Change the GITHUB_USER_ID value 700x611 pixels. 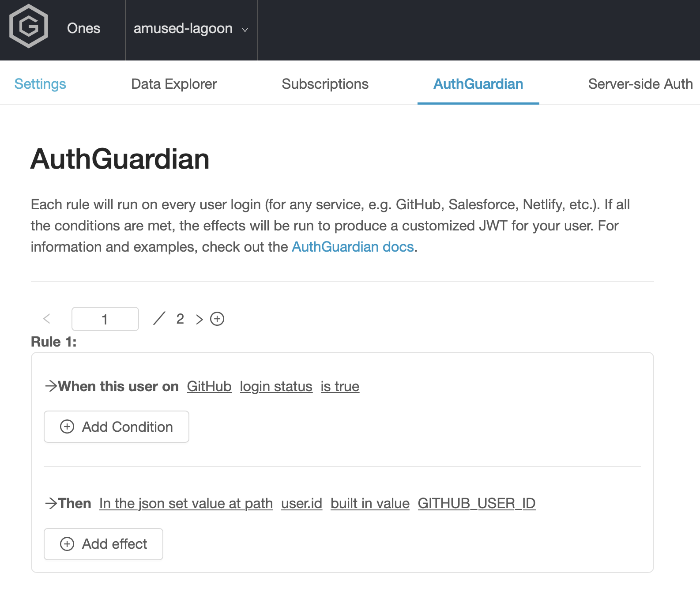pyautogui.click(x=477, y=503)
